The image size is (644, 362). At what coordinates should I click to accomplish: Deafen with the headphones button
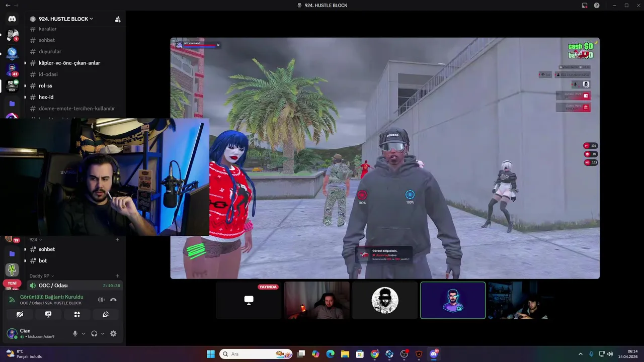[94, 333]
